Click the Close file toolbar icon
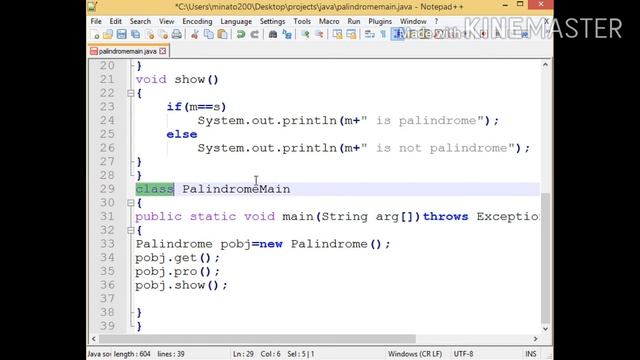Viewport: 640px width, 360px height. [150, 35]
